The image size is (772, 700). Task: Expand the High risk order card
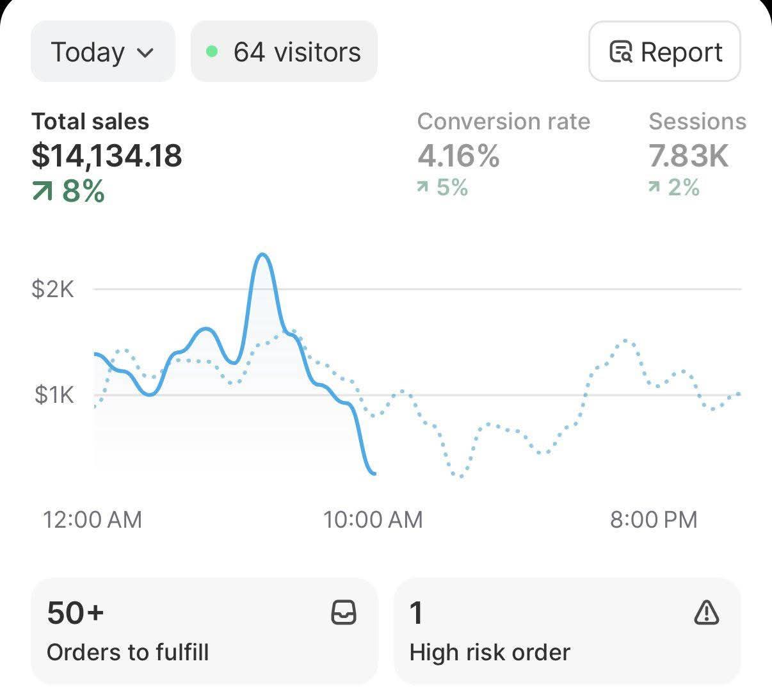click(567, 630)
